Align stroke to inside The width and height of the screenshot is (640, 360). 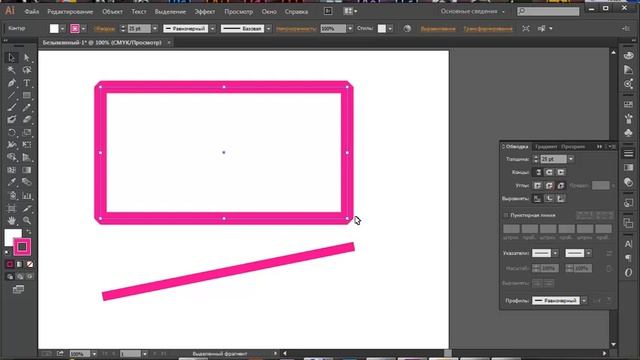coord(549,199)
